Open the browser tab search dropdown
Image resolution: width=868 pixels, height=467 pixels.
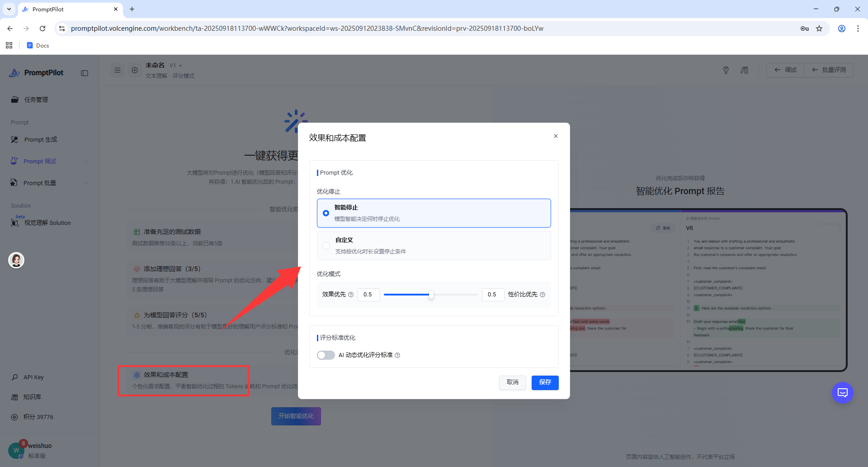pos(9,9)
